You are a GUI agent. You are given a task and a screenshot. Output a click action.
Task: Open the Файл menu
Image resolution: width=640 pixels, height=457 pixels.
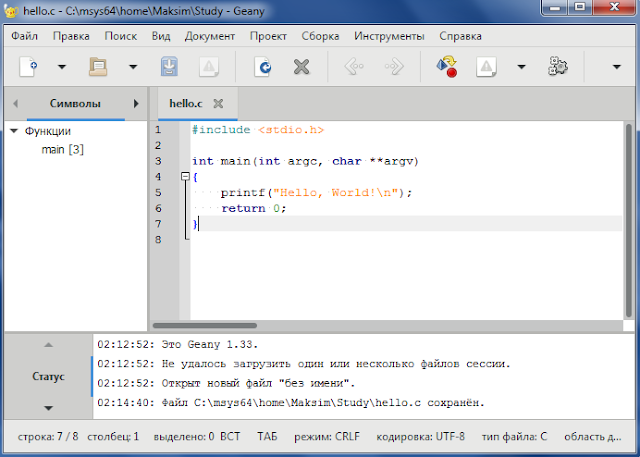click(24, 36)
